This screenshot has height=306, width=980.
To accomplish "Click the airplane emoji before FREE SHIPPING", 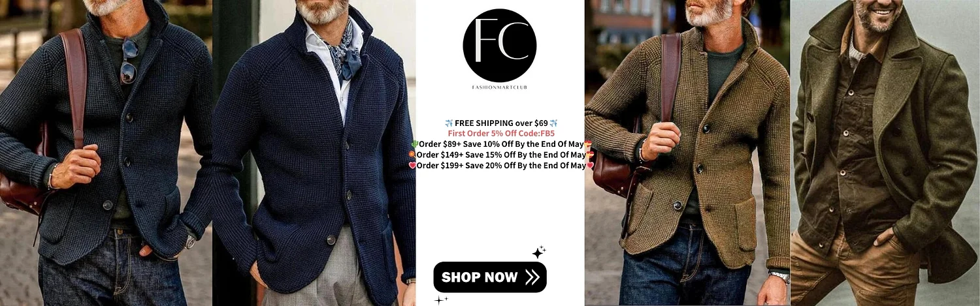I will tap(449, 123).
